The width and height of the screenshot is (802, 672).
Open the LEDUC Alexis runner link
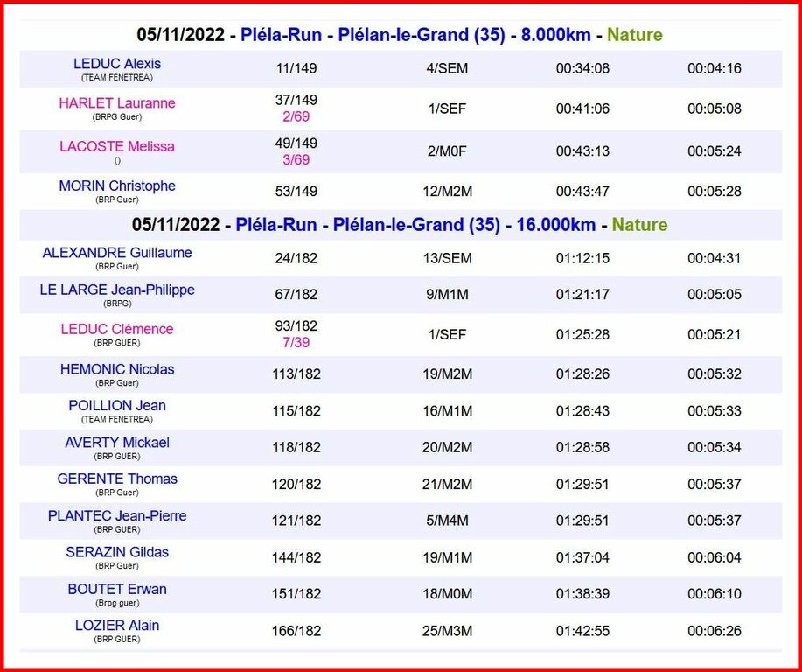tap(117, 64)
